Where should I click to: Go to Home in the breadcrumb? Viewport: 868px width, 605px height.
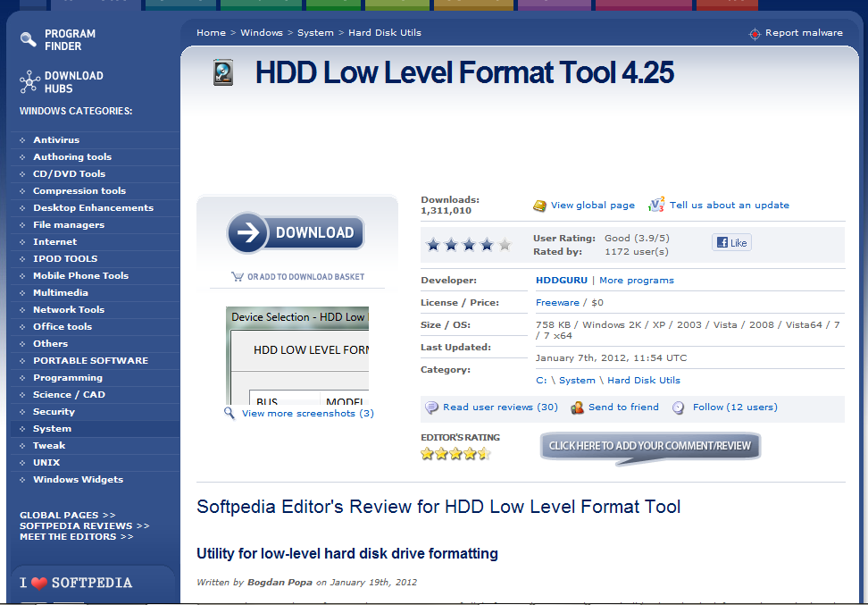pos(211,33)
